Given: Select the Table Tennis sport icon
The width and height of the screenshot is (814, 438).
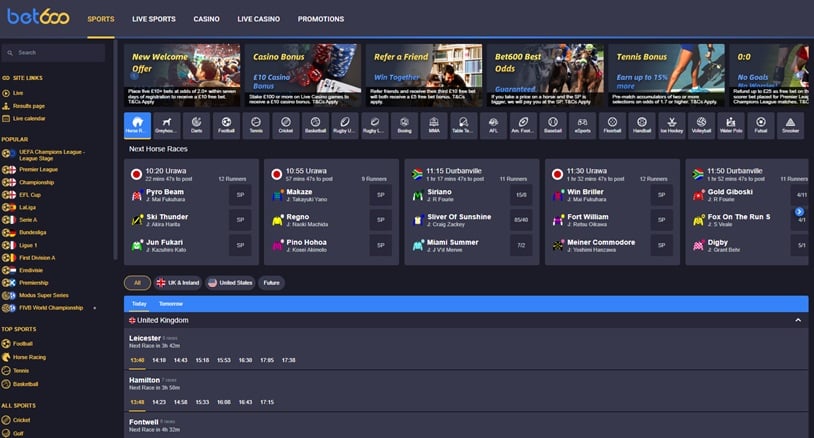Looking at the screenshot, I should pos(464,125).
